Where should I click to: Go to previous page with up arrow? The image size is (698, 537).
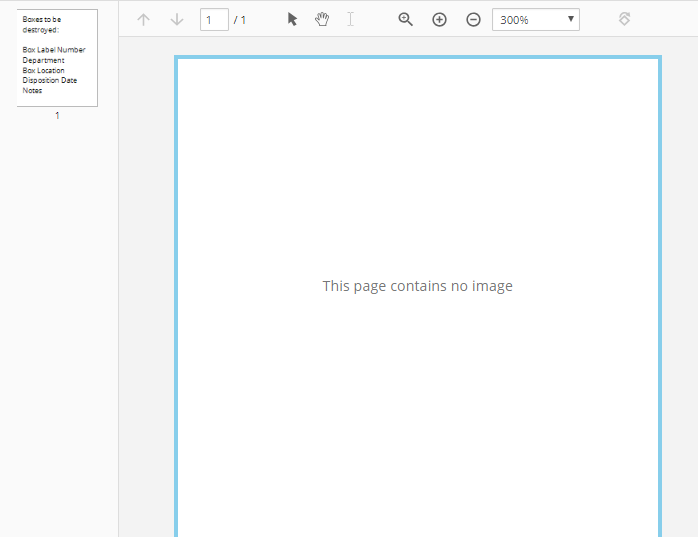[x=143, y=19]
